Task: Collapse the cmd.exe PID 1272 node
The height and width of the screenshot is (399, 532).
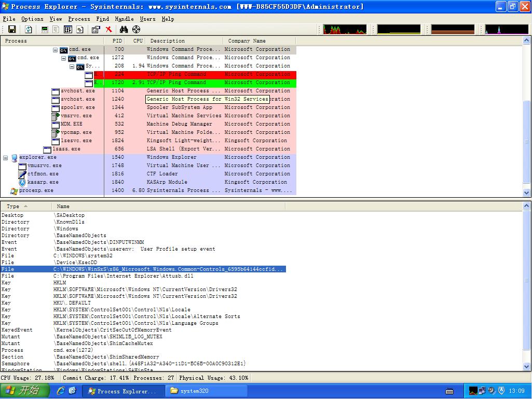Action: (64, 58)
